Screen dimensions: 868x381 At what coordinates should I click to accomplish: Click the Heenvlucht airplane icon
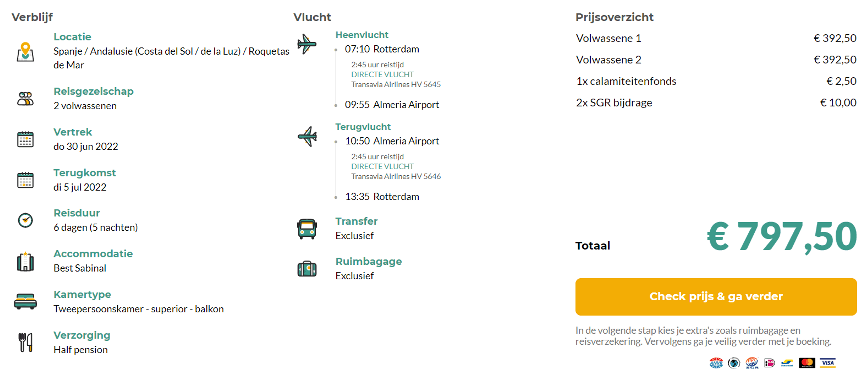[x=307, y=44]
